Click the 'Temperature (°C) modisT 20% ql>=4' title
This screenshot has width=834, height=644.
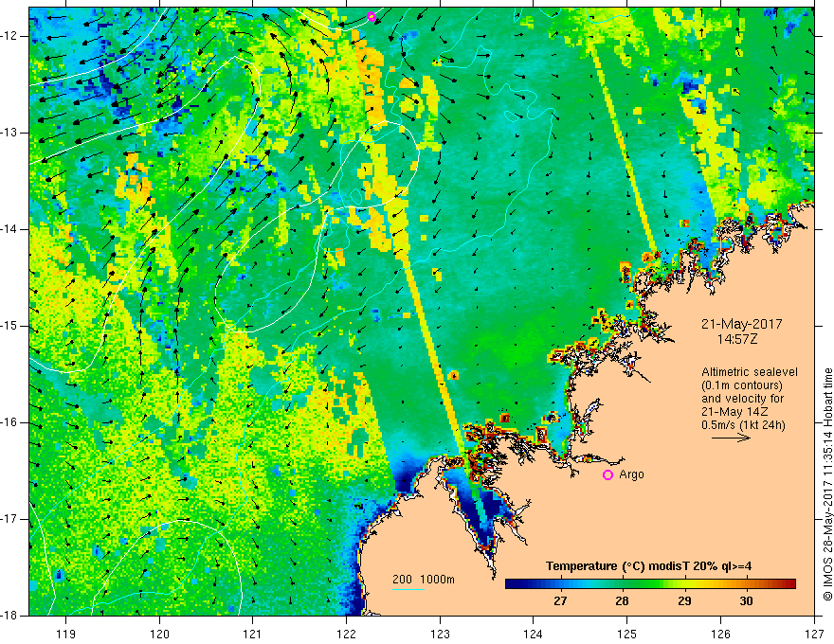pyautogui.click(x=648, y=566)
